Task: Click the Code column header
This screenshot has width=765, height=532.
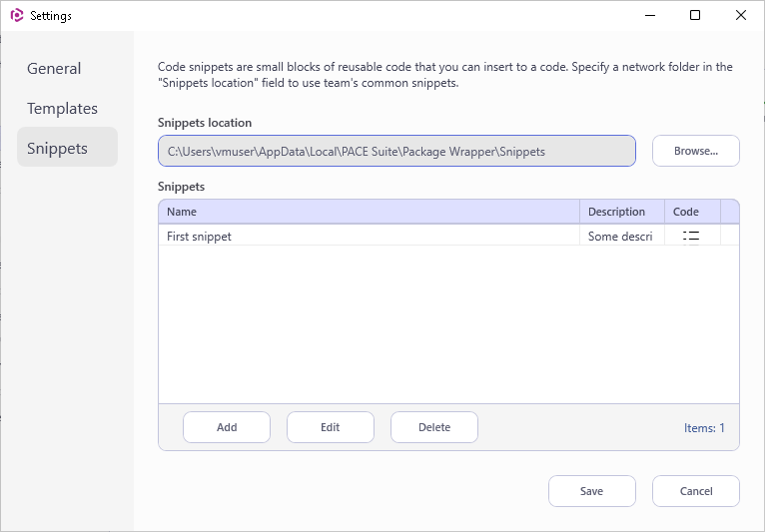Action: [x=692, y=212]
